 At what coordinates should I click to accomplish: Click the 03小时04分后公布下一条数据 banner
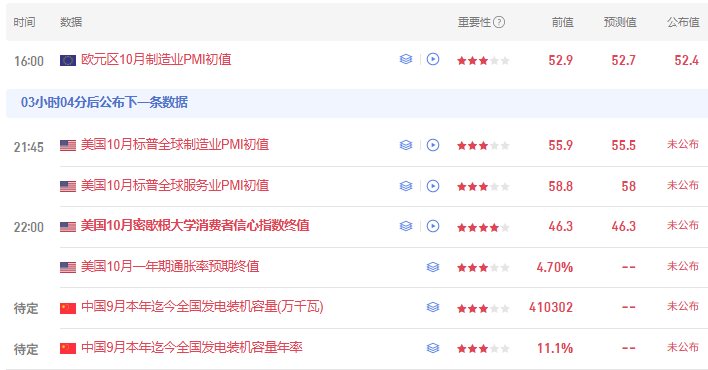pos(357,103)
